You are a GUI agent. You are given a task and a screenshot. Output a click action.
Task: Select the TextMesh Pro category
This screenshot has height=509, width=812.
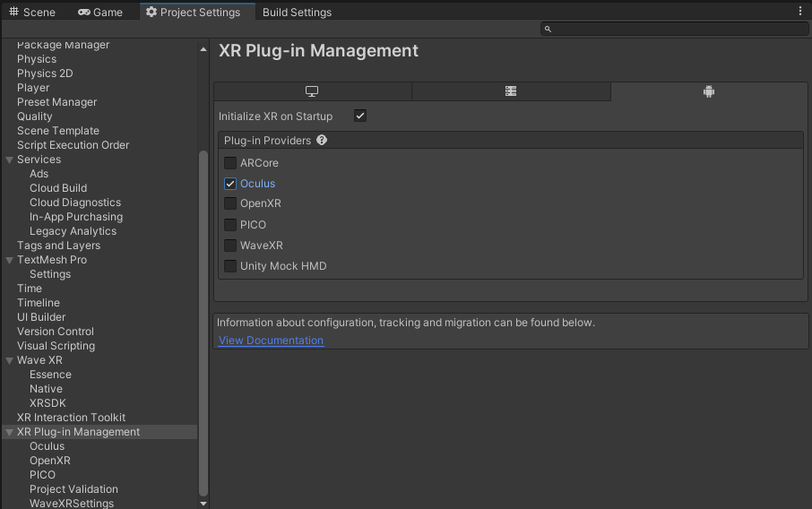click(x=52, y=260)
